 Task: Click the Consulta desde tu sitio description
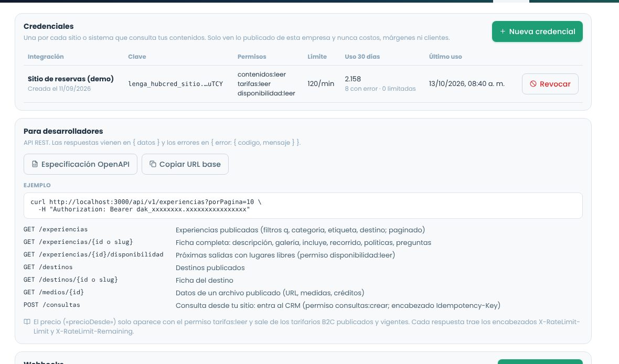coord(338,306)
